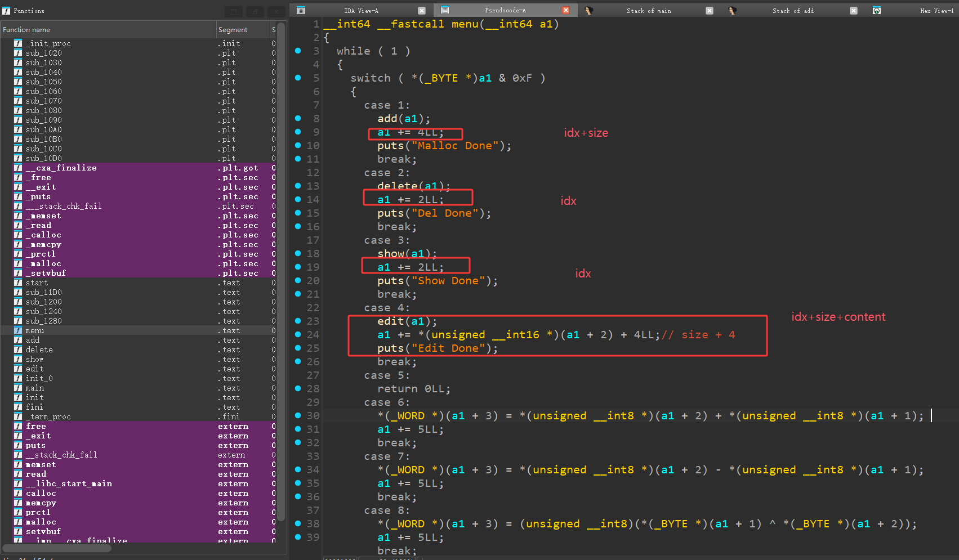This screenshot has width=959, height=560.
Task: Click the Functions panel icon
Action: (x=7, y=11)
